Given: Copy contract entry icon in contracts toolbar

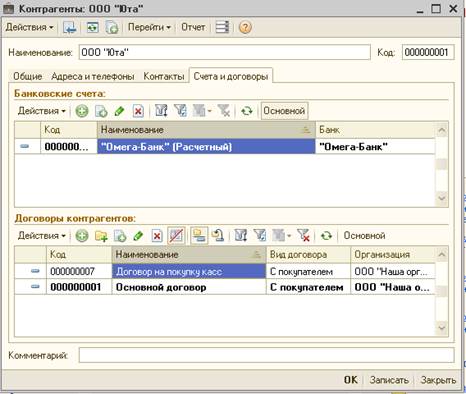Looking at the screenshot, I should pyautogui.click(x=120, y=236).
